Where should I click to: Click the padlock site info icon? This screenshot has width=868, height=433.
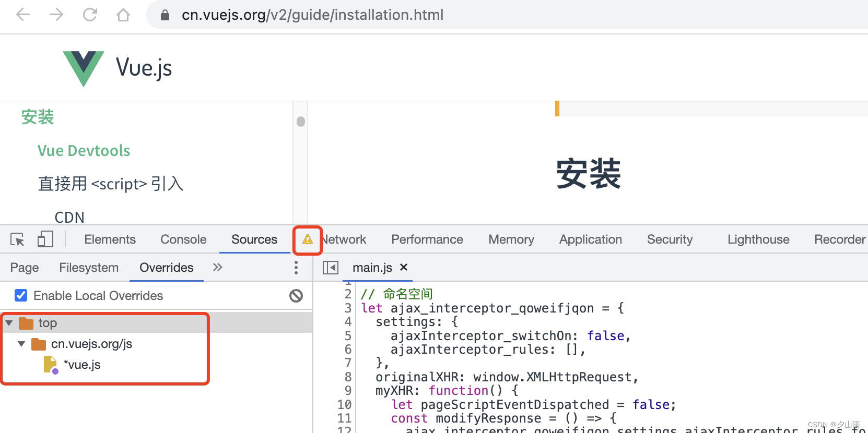(x=165, y=15)
